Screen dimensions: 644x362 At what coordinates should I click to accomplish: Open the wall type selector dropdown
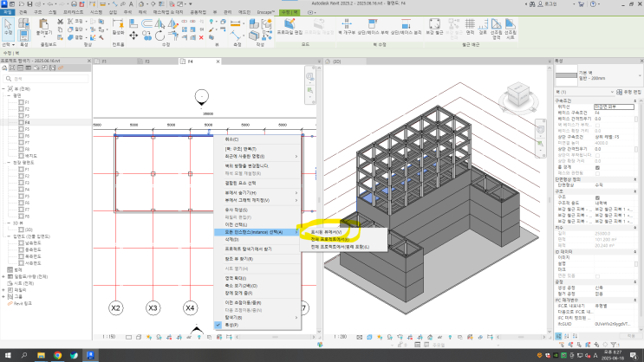(640, 75)
